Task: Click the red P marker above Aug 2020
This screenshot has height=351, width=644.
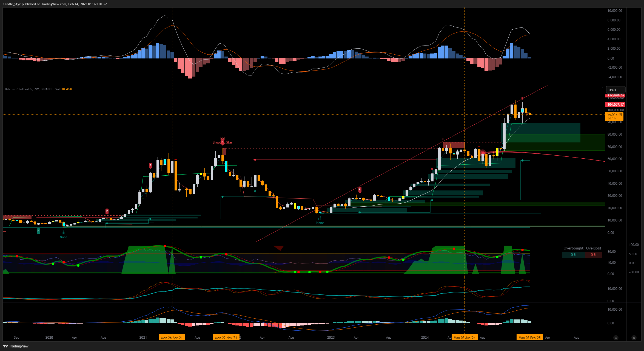Action: click(x=107, y=211)
